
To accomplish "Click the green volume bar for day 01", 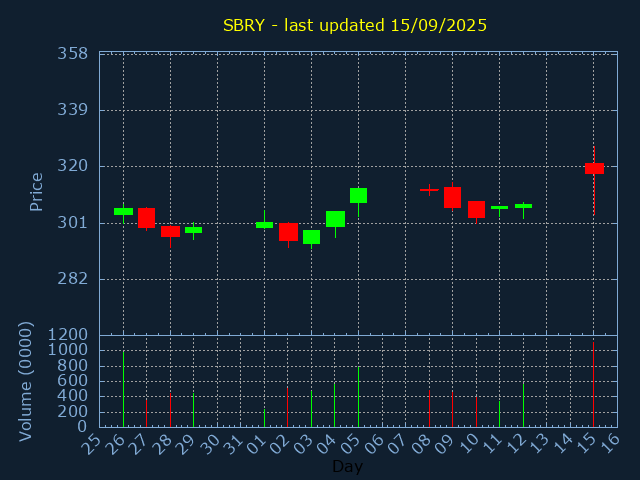I will point(264,418).
